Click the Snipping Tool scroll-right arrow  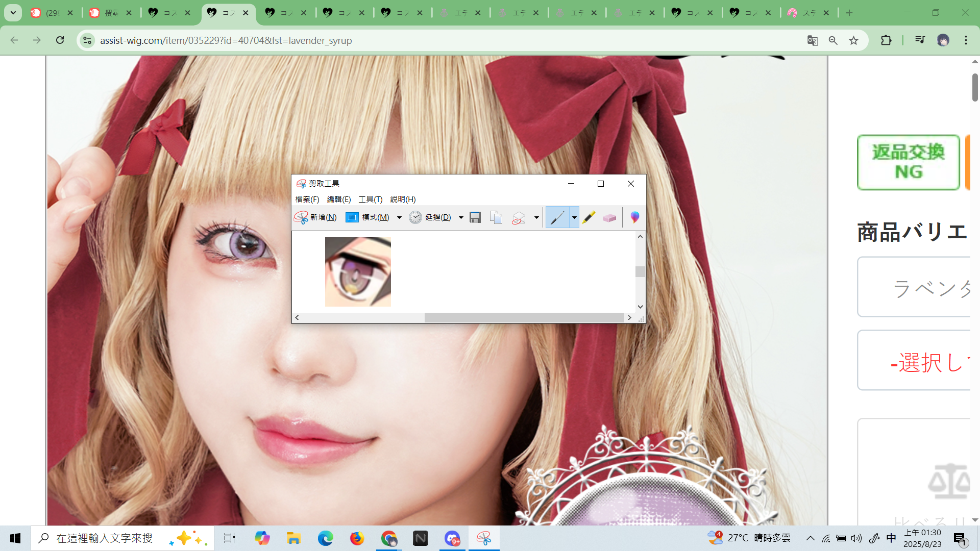coord(629,317)
